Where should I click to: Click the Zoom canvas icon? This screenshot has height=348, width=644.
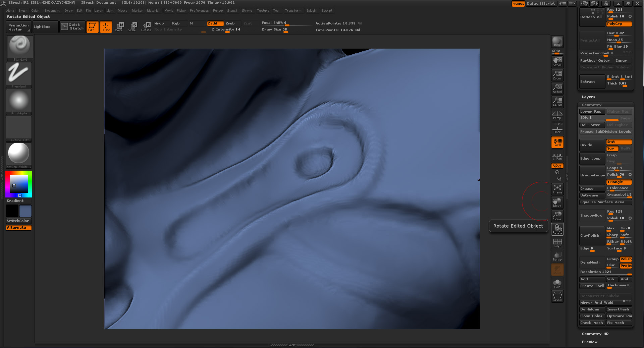(x=557, y=75)
